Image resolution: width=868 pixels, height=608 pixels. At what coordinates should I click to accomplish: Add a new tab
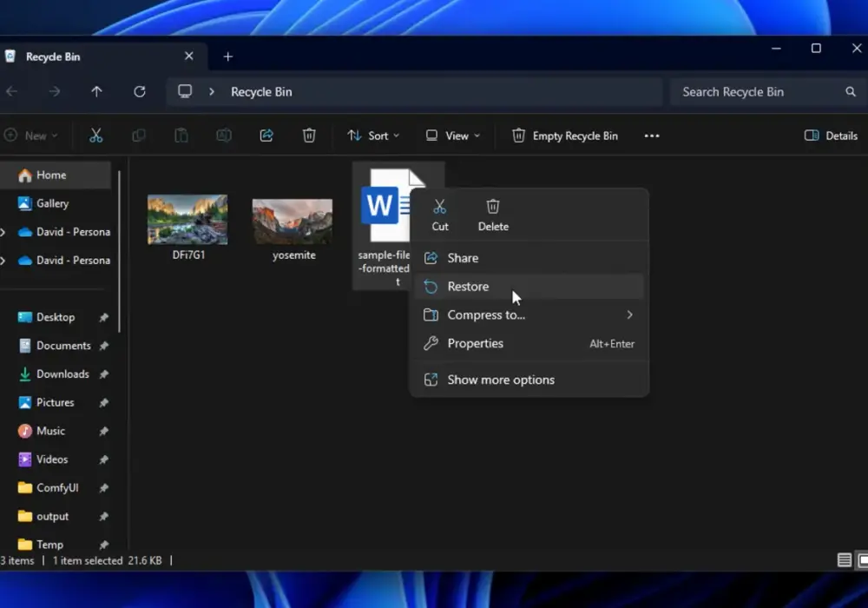[228, 56]
